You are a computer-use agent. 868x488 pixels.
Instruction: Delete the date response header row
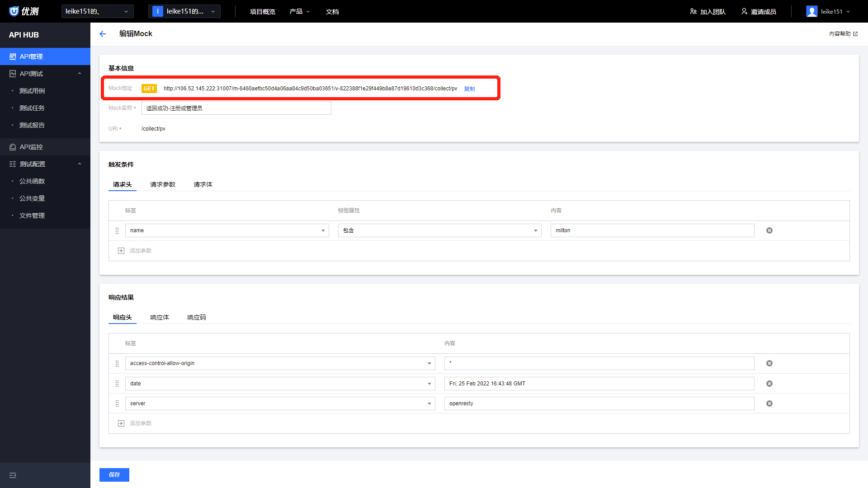point(769,384)
